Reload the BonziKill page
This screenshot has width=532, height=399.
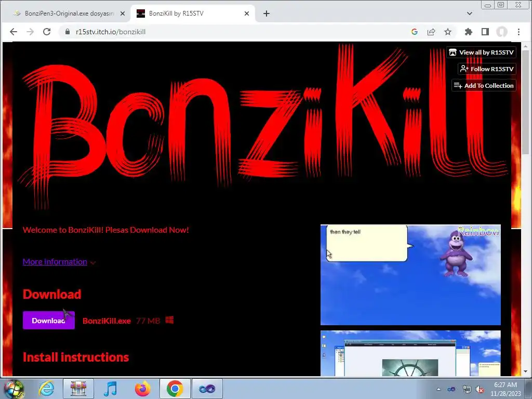(x=47, y=32)
